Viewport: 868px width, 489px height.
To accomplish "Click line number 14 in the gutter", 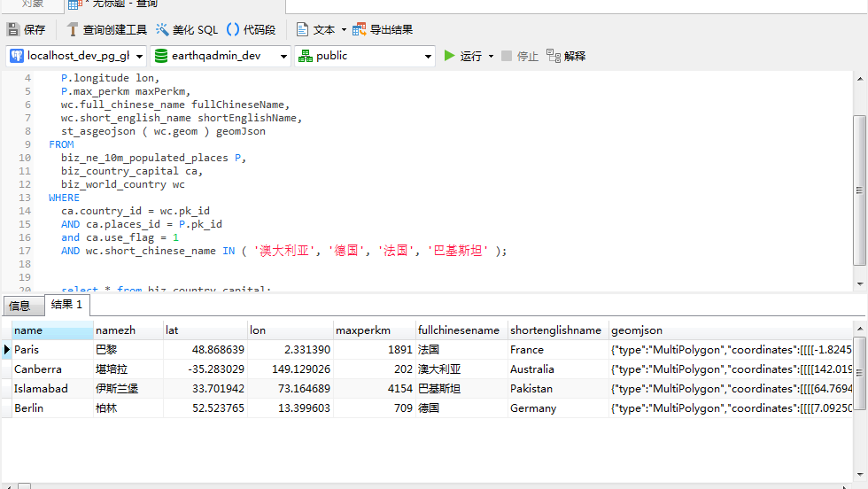I will [25, 211].
